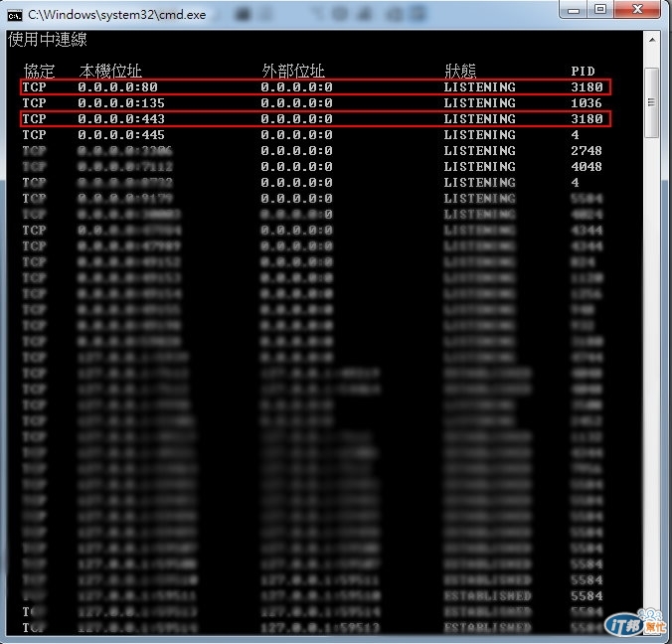Click the heading 使用中連線
Viewport: 672px width, 644px height.
(x=48, y=40)
